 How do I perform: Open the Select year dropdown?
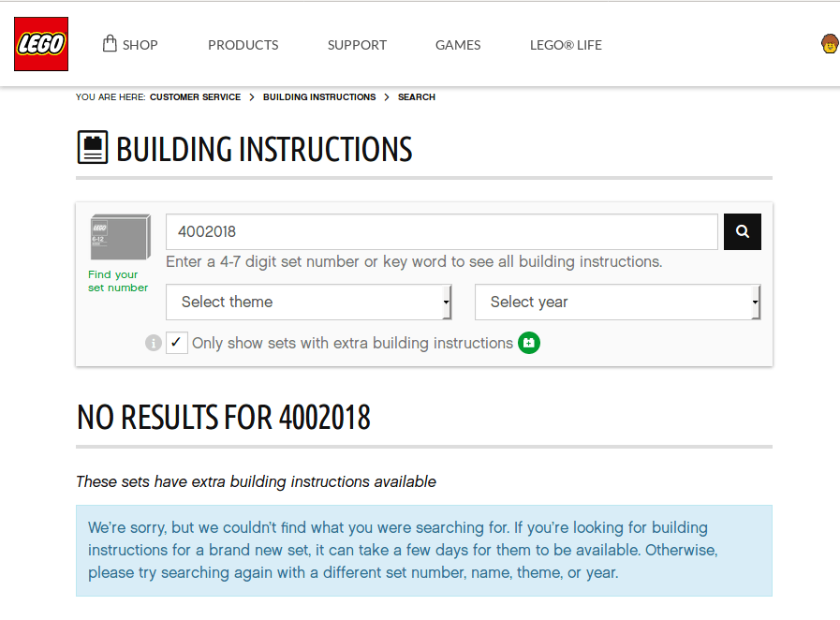tap(618, 303)
